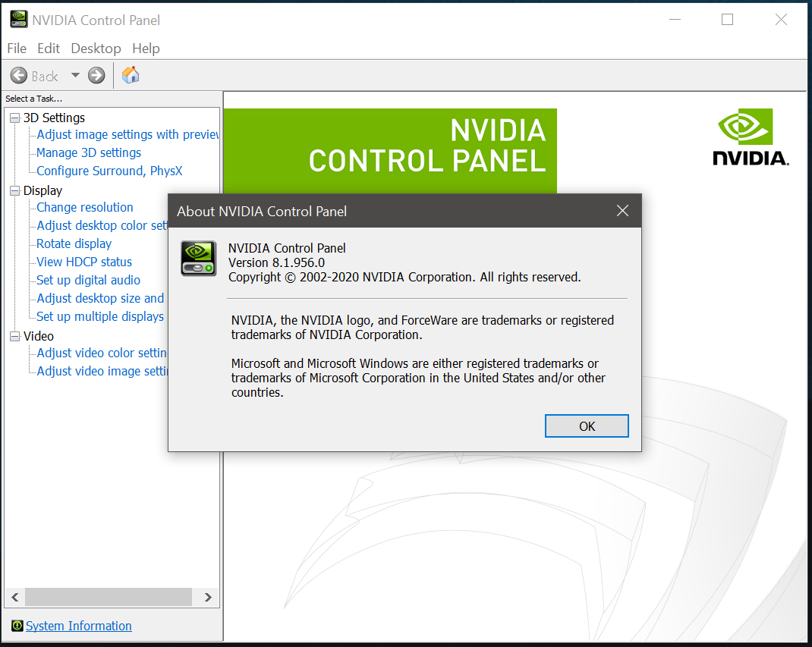Viewport: 812px width, 647px height.
Task: Maximize the NVIDIA Control Panel window
Action: [x=727, y=20]
